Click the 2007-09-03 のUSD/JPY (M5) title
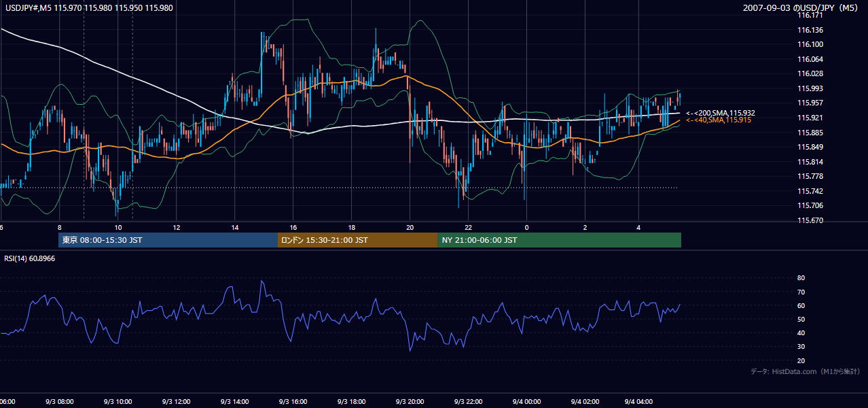 [801, 8]
